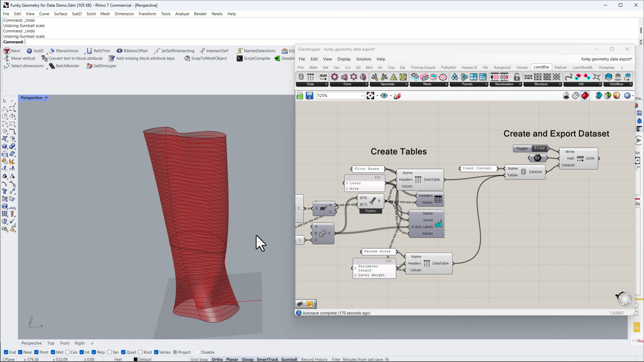Image resolution: width=644 pixels, height=362 pixels.
Task: Expand the Perspective viewport menu arrow
Action: coord(47,98)
